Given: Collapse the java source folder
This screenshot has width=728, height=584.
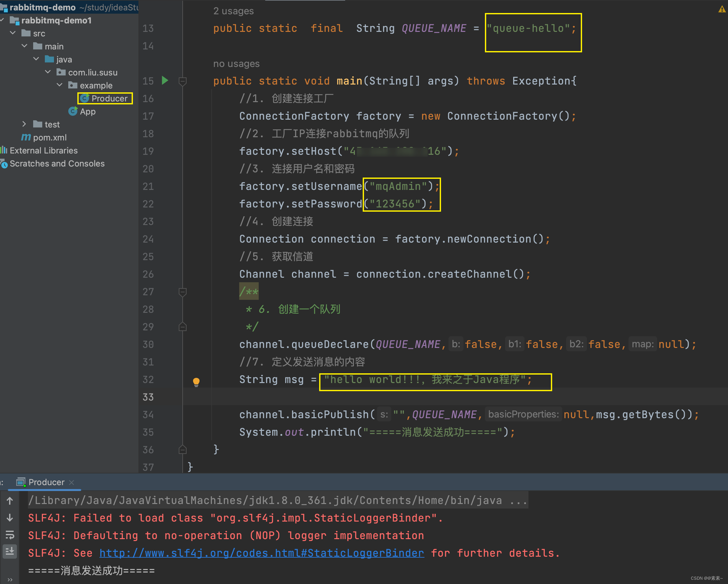Looking at the screenshot, I should [36, 59].
